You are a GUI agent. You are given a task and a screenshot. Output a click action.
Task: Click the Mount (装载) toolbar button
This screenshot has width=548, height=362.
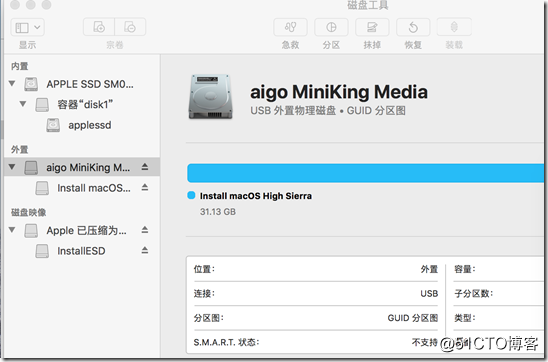(454, 27)
